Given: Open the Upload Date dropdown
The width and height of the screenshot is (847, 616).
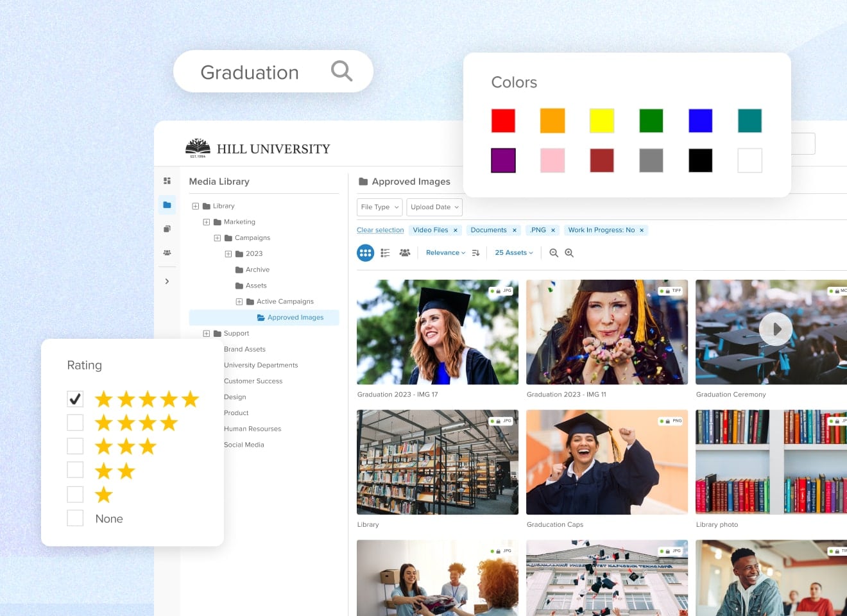Looking at the screenshot, I should coord(434,207).
